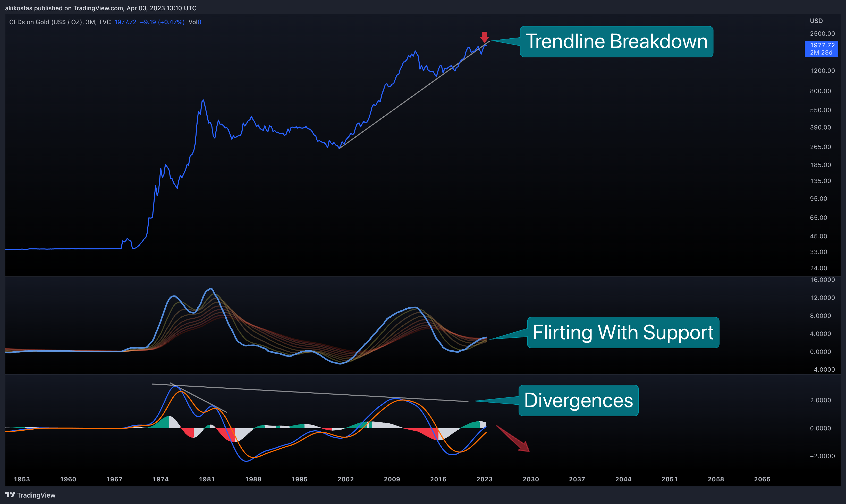Click the 1988 time axis label
This screenshot has width=846, height=504.
coord(253,479)
